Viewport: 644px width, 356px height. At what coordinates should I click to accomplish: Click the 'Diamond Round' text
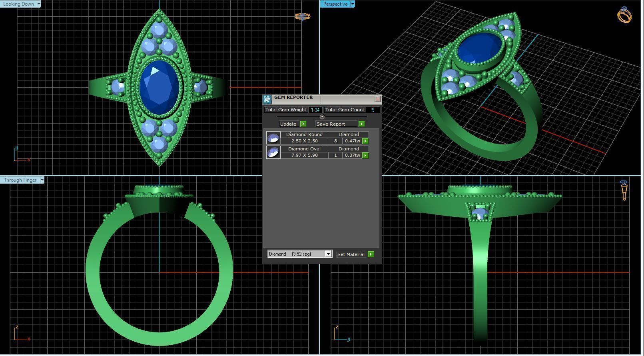click(304, 134)
